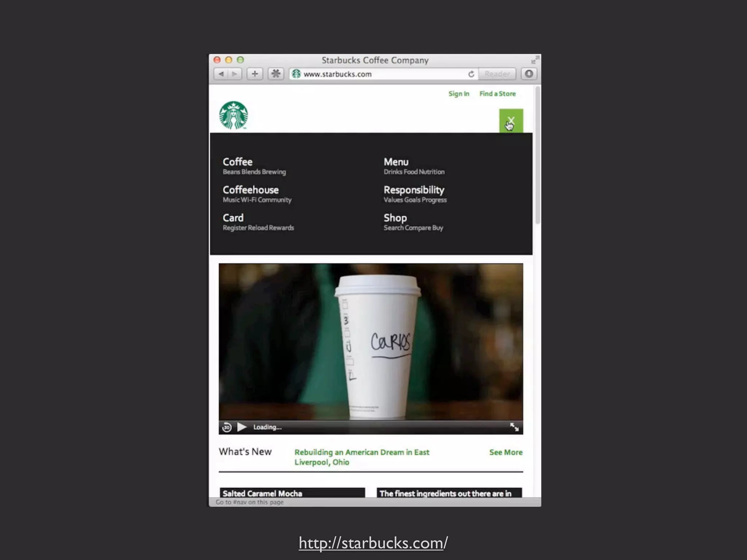Open the Safari downloads button
Viewport: 747px width, 560px height.
coord(529,74)
